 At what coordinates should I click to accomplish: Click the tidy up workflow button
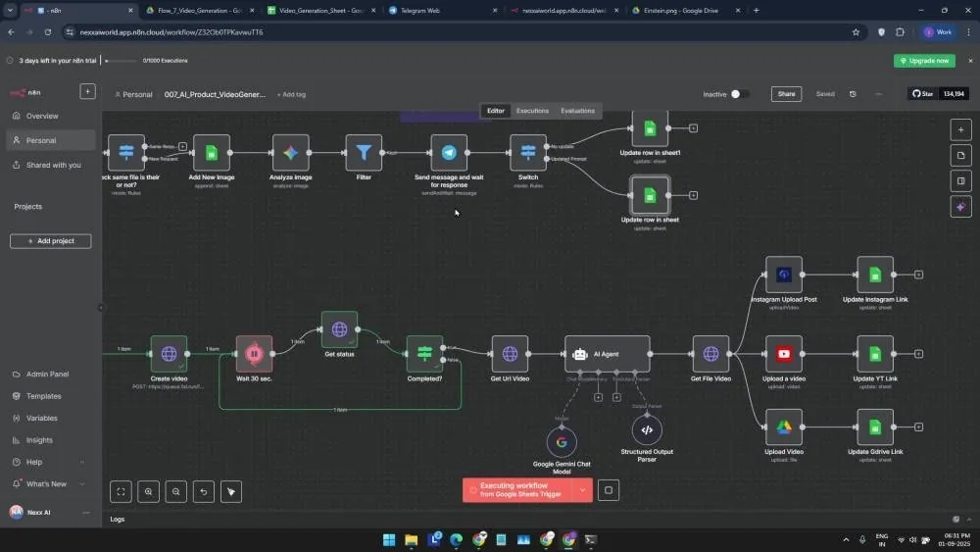[230, 491]
